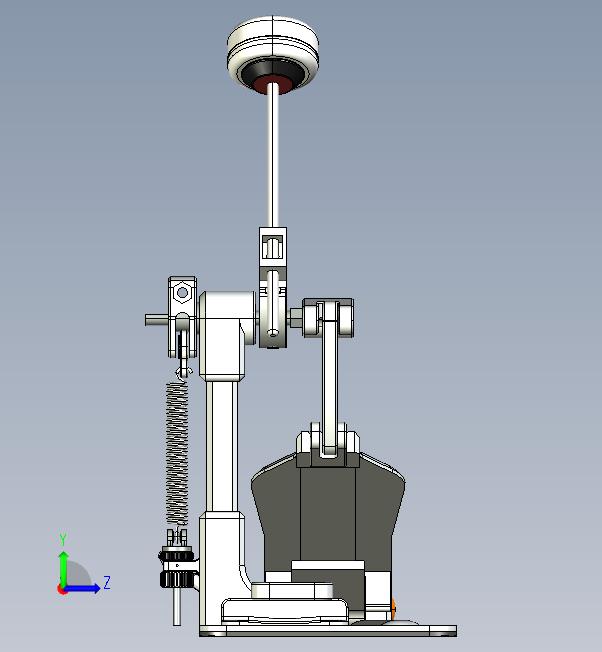Select the flat base plate at the bottom
This screenshot has height=652, width=602.
(x=328, y=630)
